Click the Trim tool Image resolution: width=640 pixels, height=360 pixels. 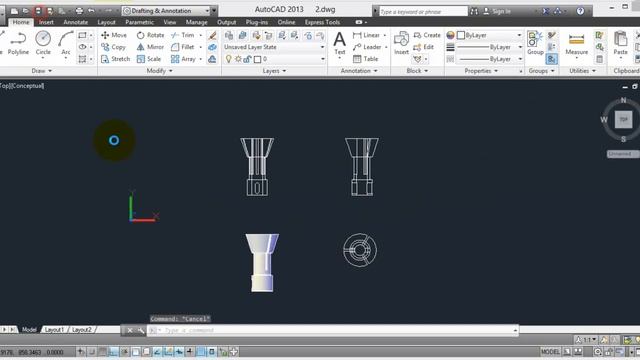182,35
